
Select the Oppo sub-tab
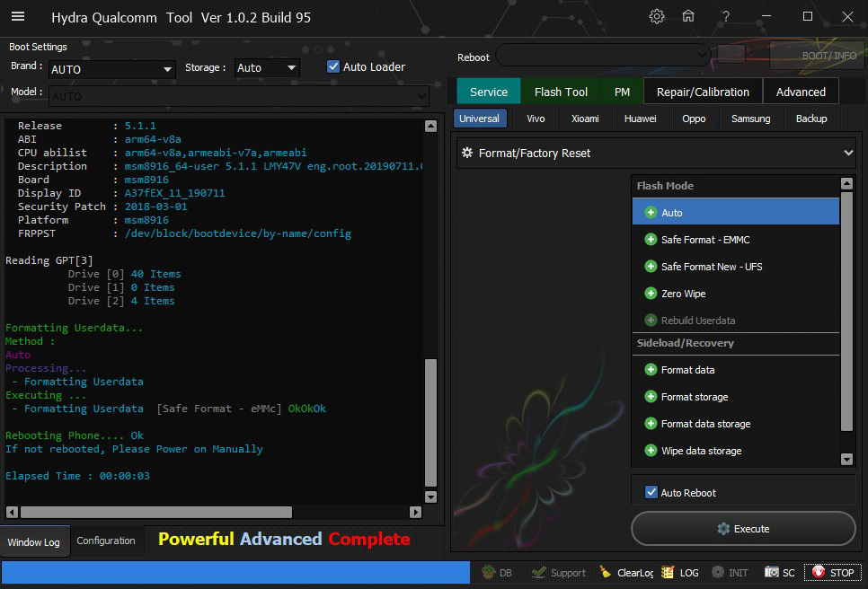pos(694,119)
